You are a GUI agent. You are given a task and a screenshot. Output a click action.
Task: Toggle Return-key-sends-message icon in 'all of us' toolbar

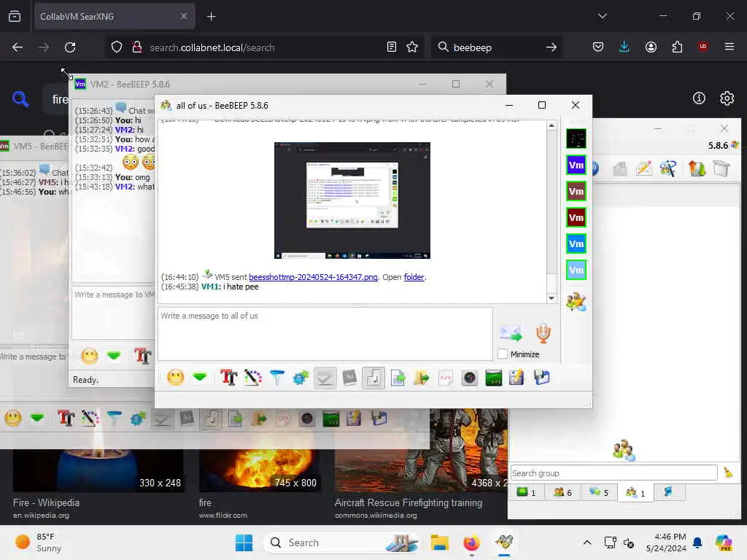pyautogui.click(x=373, y=378)
